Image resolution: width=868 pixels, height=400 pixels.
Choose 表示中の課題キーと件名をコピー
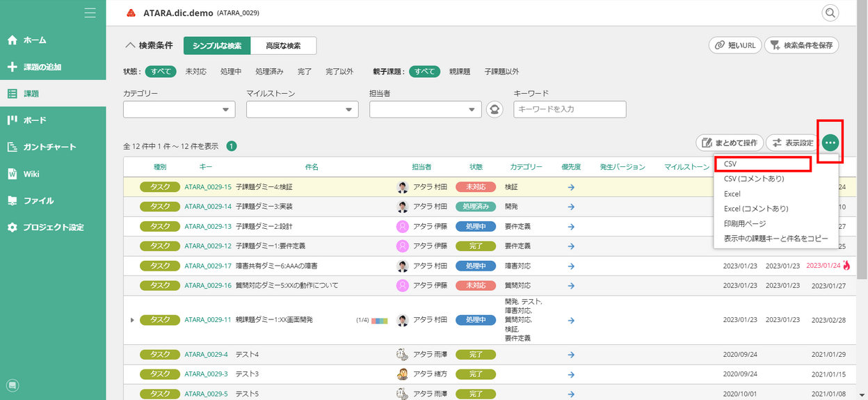[776, 238]
